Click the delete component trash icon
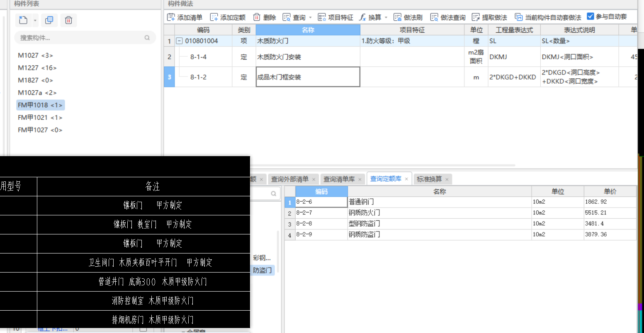This screenshot has width=644, height=333. [69, 20]
